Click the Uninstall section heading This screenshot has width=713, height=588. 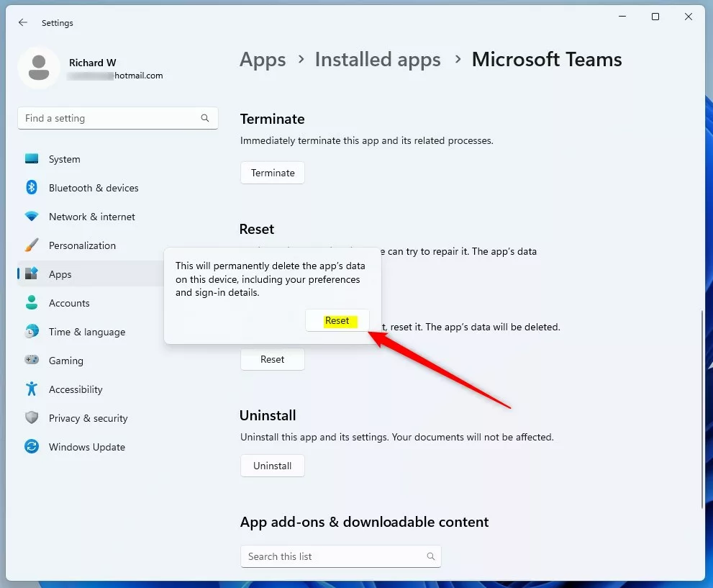point(268,415)
